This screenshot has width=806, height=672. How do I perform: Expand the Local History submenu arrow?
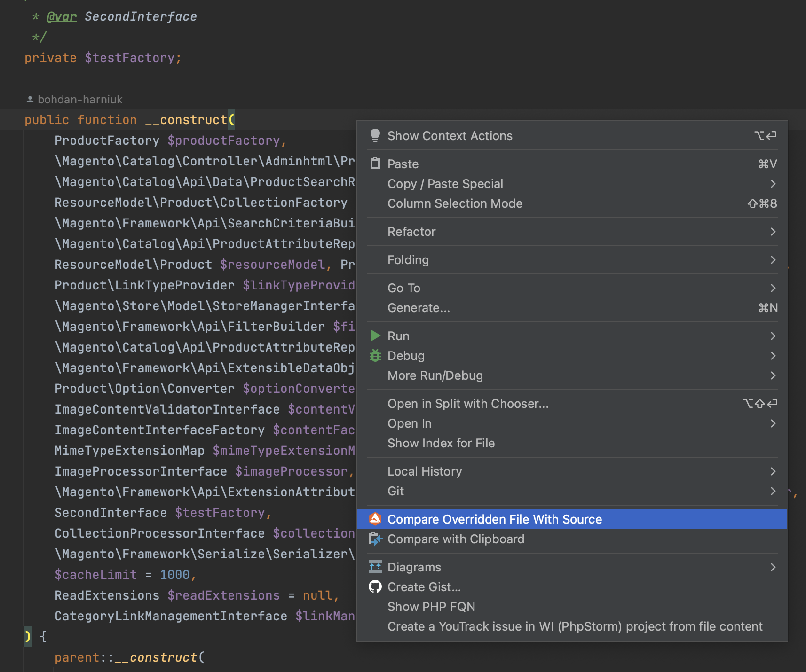coord(773,471)
